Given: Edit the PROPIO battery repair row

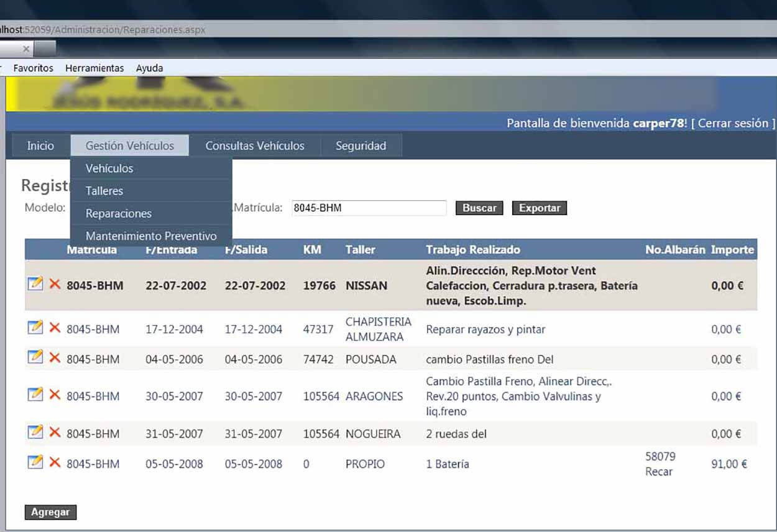Looking at the screenshot, I should click(35, 462).
